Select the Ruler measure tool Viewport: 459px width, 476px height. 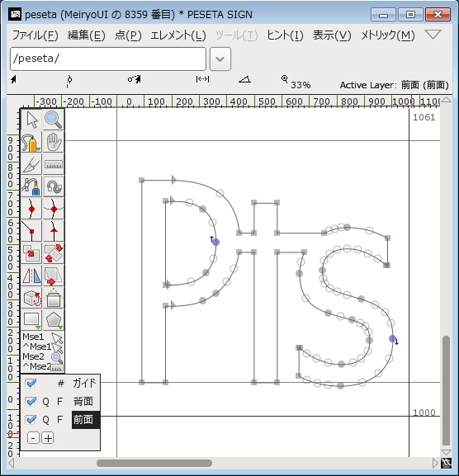coord(54,164)
